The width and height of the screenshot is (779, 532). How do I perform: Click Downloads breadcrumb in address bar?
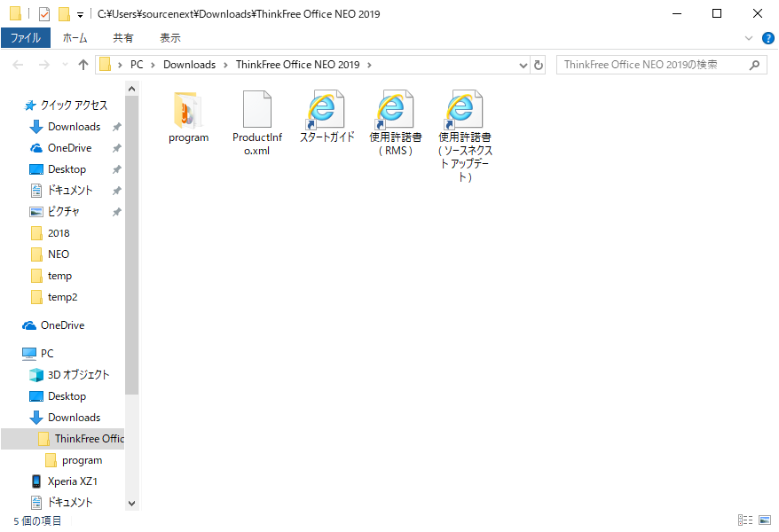coord(189,65)
